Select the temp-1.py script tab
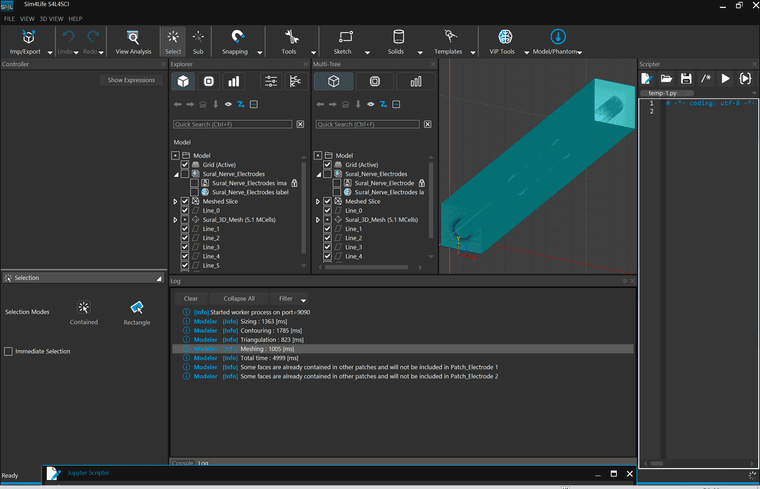Screen dimensions: 760x489 [x=662, y=93]
